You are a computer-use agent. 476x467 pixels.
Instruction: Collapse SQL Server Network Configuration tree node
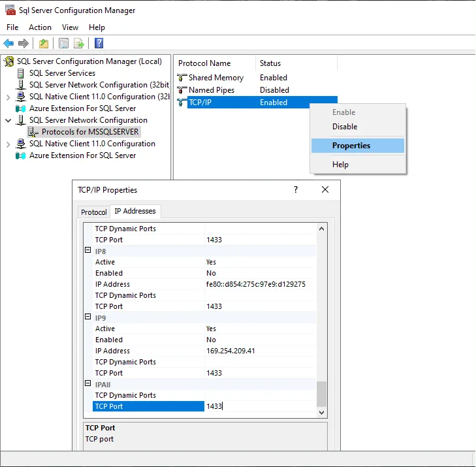coord(8,121)
